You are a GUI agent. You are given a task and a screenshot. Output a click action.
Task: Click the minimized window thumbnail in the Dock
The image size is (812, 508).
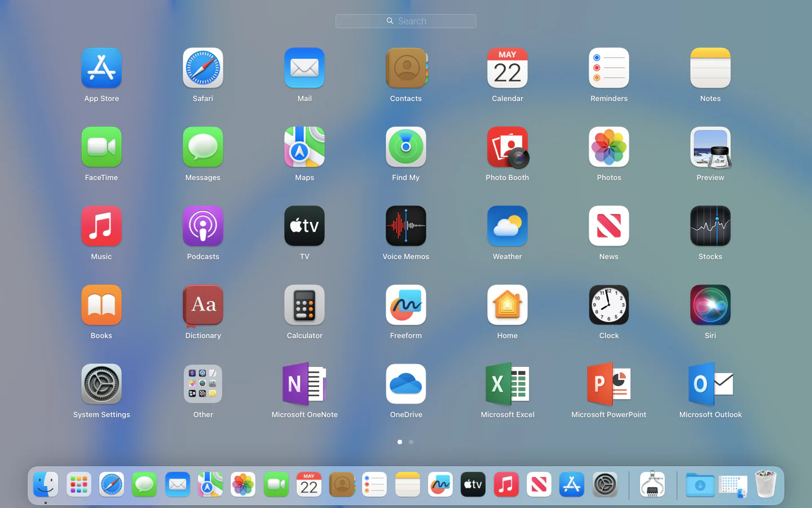click(x=733, y=486)
